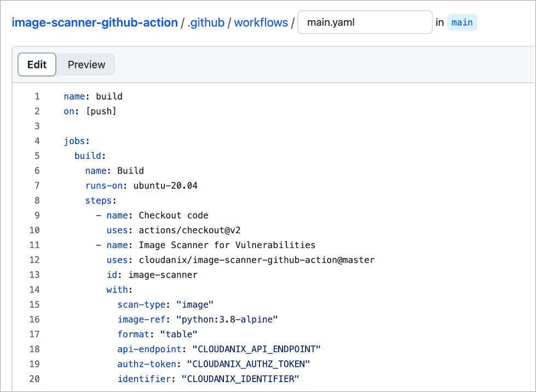Click line number 11 in the gutter
This screenshot has height=392, width=536.
coord(34,245)
